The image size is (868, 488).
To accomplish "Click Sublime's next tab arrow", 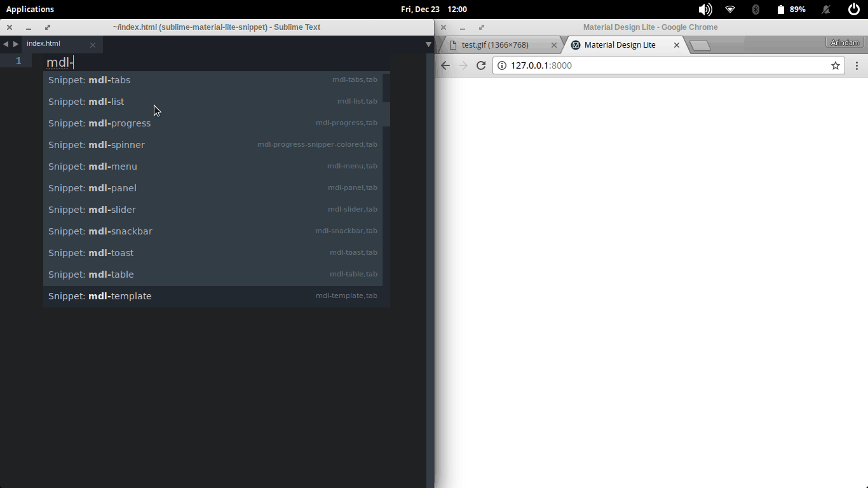I will (16, 44).
